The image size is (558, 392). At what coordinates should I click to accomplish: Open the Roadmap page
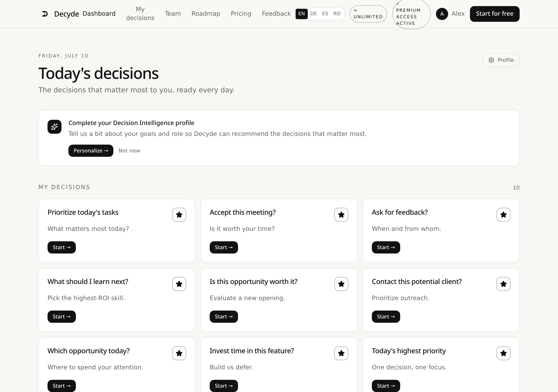(206, 14)
